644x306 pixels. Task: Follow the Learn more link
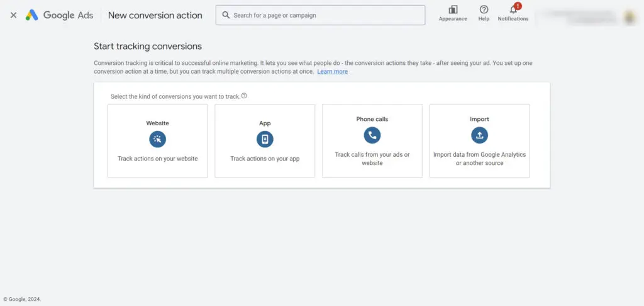click(x=332, y=72)
